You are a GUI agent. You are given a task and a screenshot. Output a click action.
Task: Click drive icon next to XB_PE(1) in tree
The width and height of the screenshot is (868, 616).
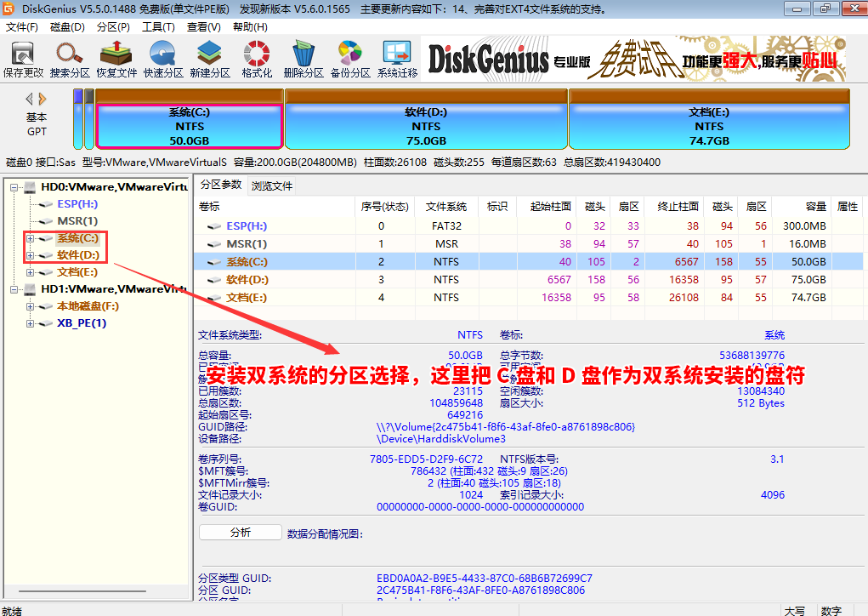45,323
